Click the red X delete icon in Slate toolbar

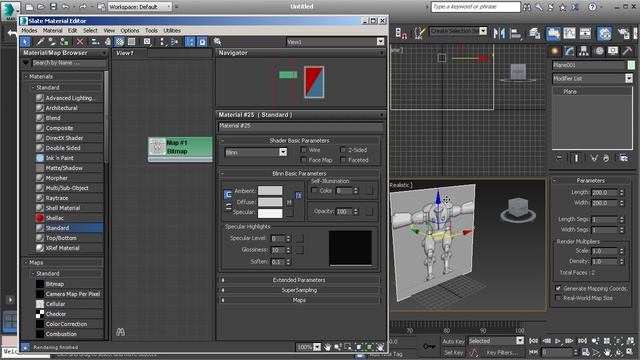[x=80, y=42]
